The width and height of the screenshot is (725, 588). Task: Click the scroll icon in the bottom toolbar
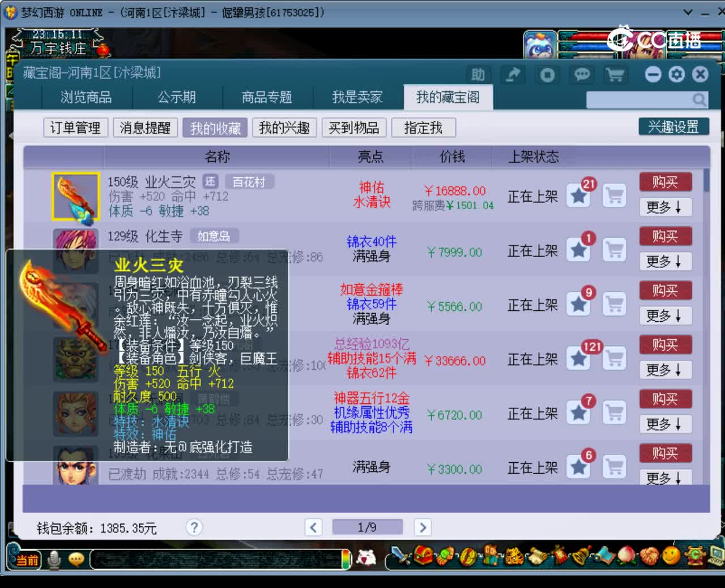(x=537, y=557)
